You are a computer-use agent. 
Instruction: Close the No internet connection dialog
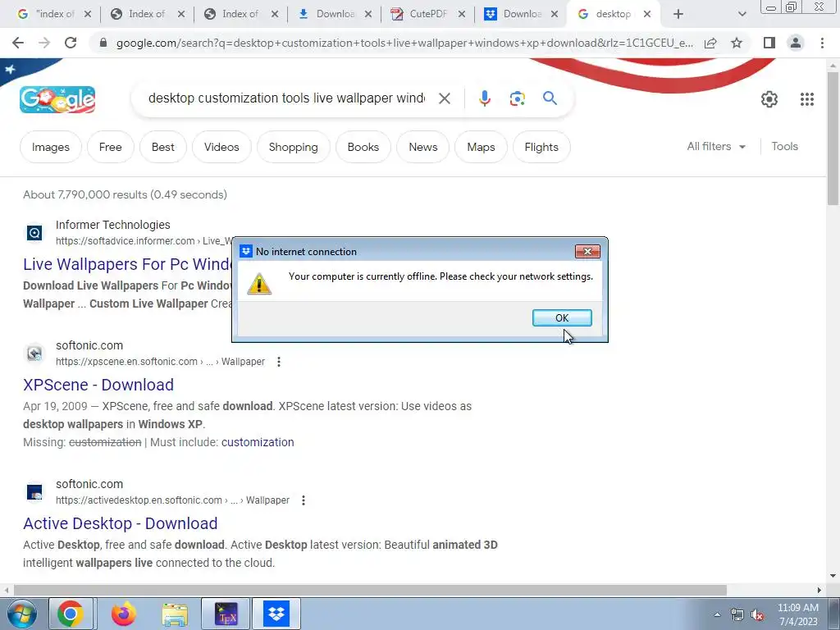click(587, 251)
